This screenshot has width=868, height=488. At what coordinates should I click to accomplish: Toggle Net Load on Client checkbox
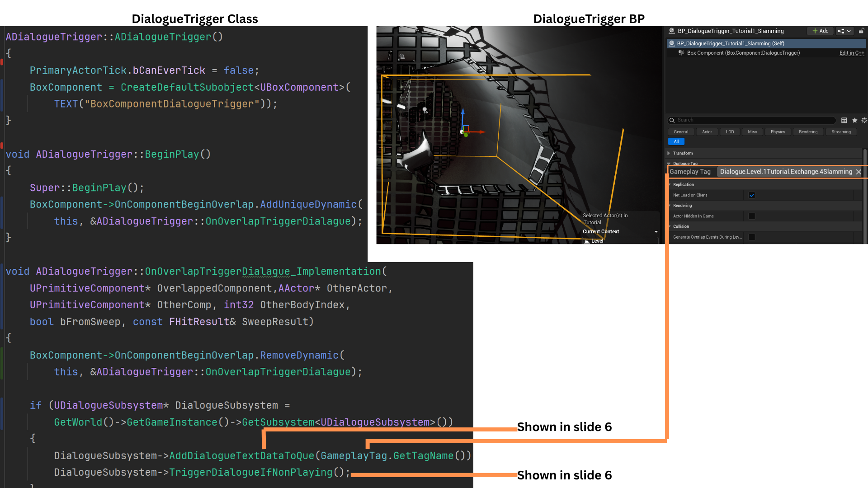752,195
